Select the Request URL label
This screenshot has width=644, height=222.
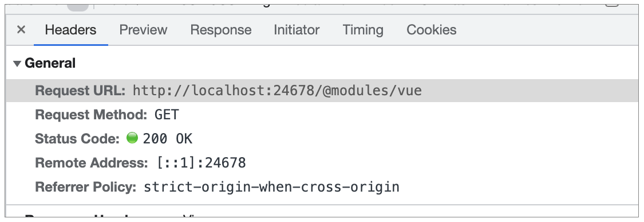80,91
